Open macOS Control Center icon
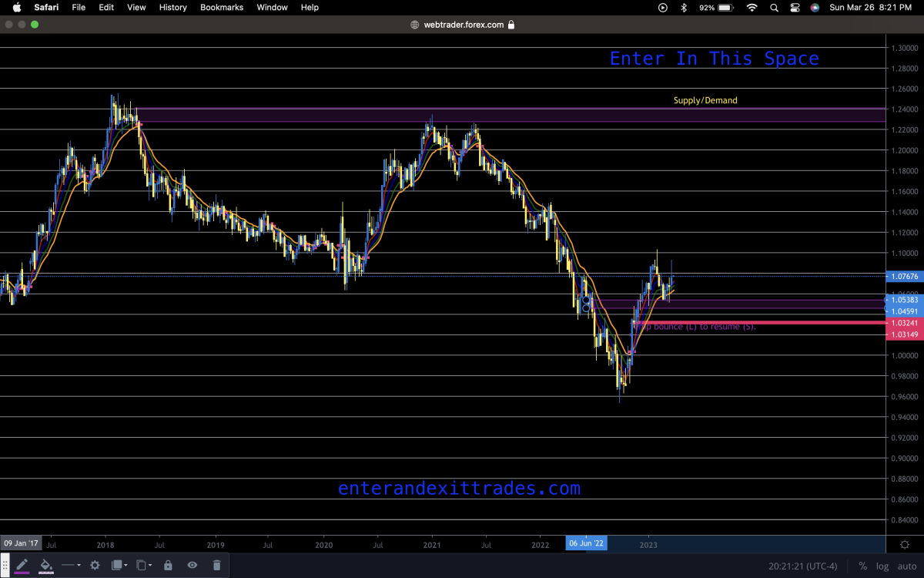 pyautogui.click(x=795, y=8)
